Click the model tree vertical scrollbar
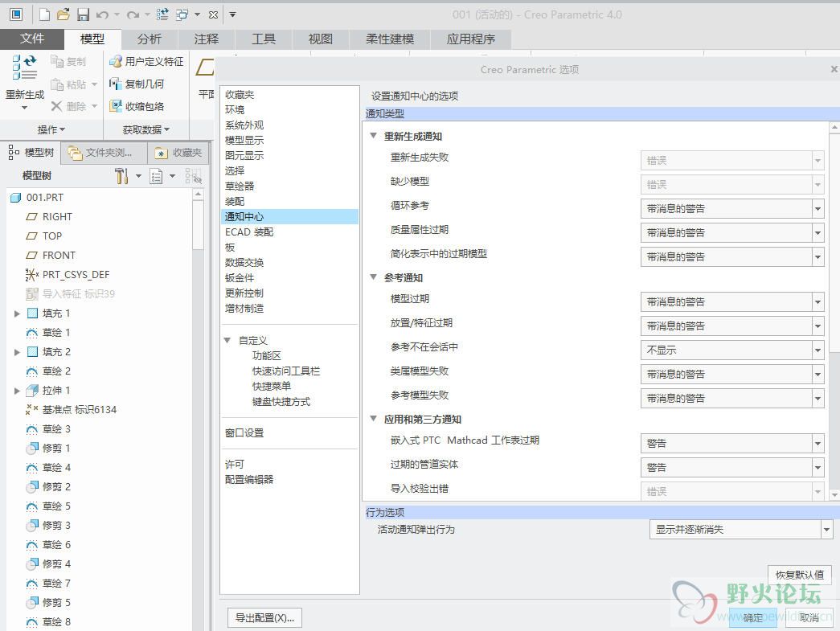The image size is (840, 631). (198, 225)
